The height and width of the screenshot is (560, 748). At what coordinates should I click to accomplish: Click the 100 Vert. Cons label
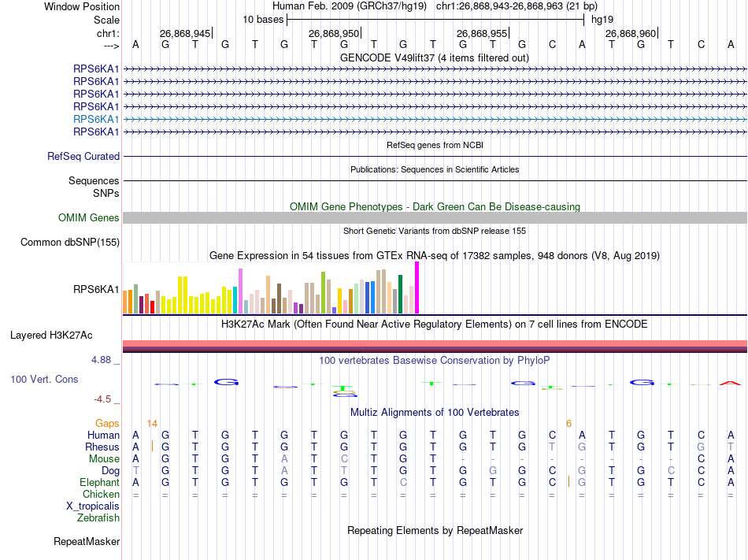44,380
